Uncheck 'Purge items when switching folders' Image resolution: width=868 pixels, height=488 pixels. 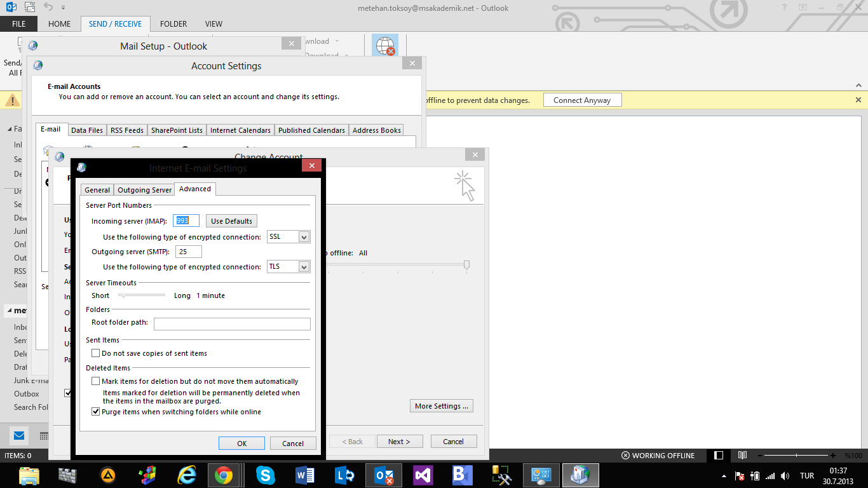(96, 412)
